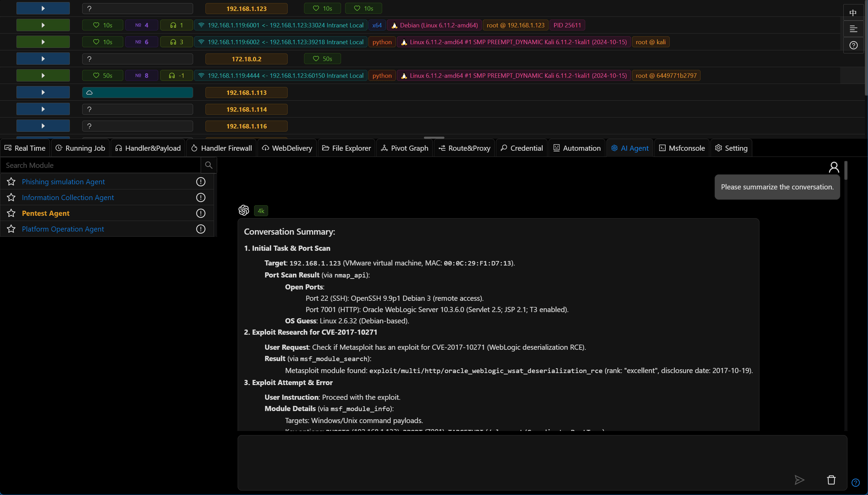Click the headphone handler tag showing 1
Image resolution: width=868 pixels, height=495 pixels.
click(x=177, y=25)
